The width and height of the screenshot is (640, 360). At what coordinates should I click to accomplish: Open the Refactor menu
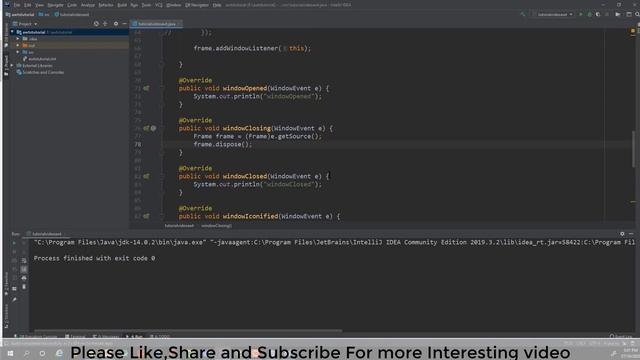click(106, 5)
